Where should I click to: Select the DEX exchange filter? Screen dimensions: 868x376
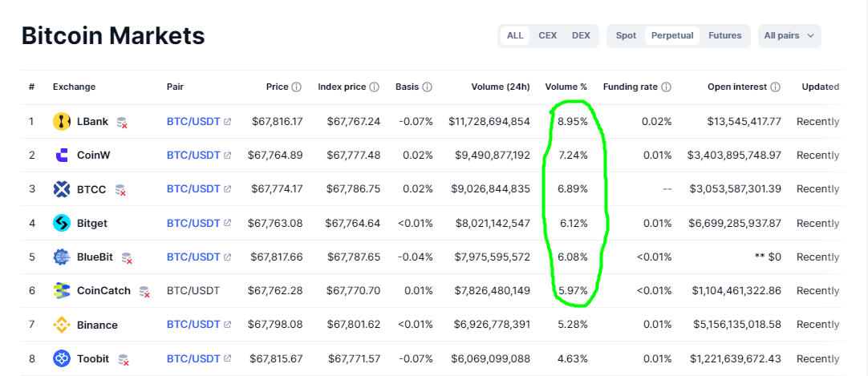click(581, 36)
